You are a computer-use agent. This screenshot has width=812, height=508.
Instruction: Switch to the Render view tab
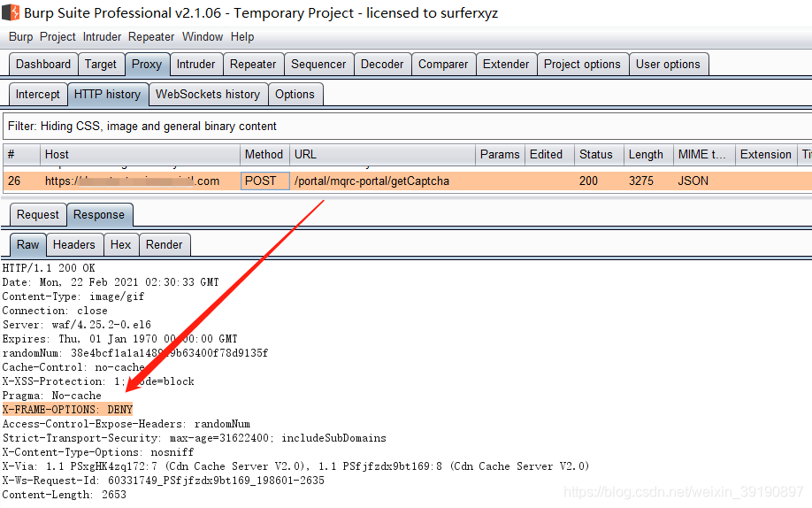click(165, 244)
